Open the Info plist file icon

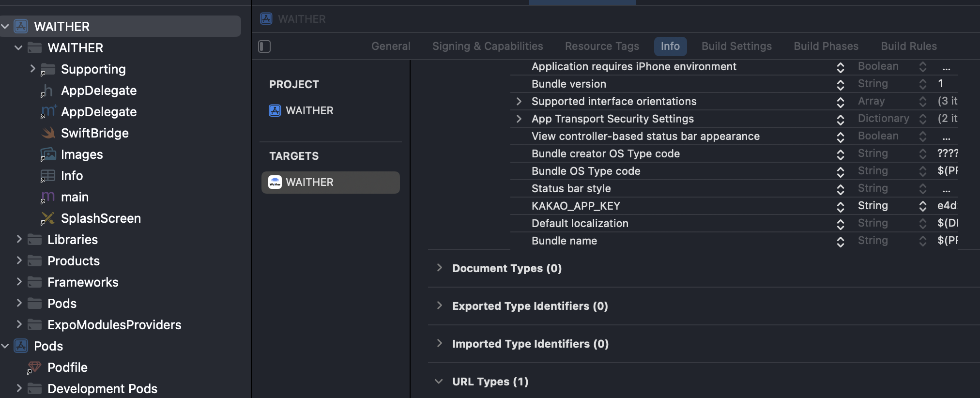48,175
